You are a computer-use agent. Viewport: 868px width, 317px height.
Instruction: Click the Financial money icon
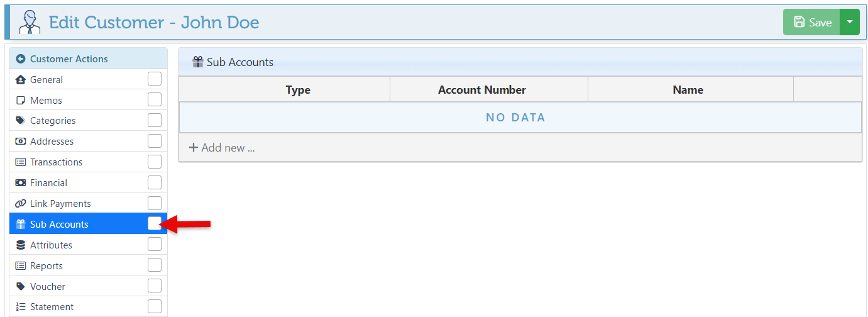20,183
